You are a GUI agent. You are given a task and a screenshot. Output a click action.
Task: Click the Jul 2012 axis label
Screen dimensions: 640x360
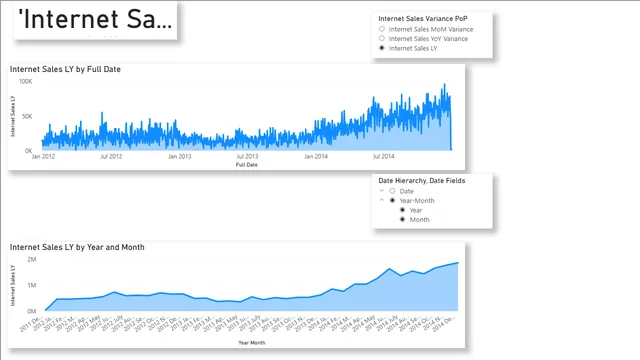point(111,156)
